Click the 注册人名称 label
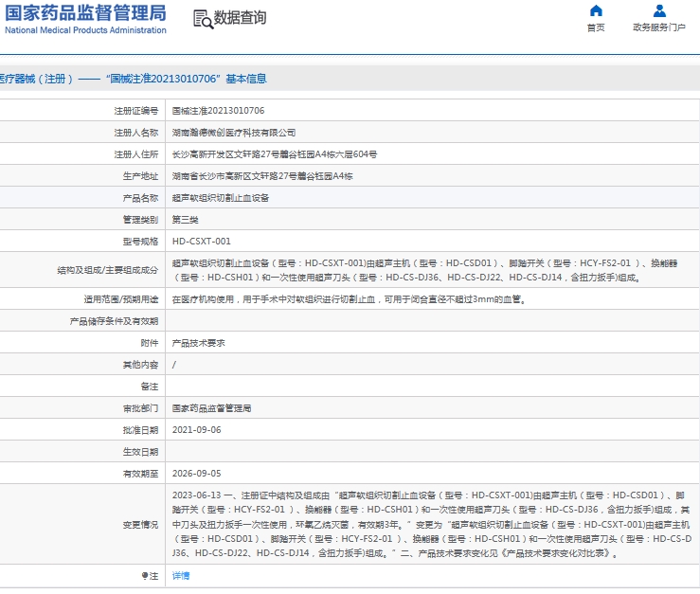Viewport: 700px width, 594px height. pyautogui.click(x=136, y=133)
